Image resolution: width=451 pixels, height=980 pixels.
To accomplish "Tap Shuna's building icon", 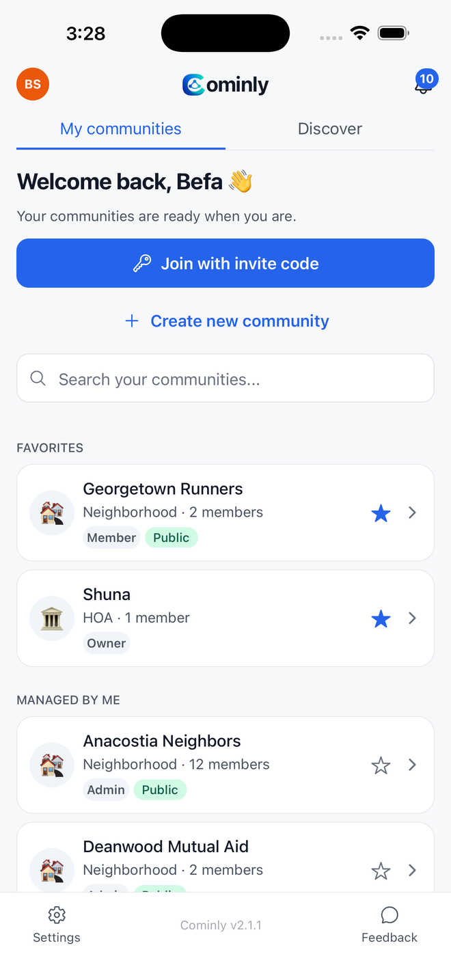I will point(52,618).
